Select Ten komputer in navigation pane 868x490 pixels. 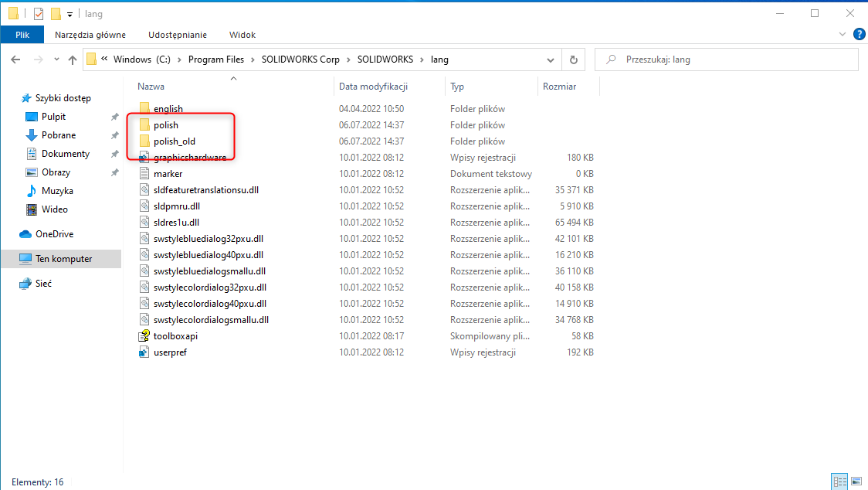point(63,259)
